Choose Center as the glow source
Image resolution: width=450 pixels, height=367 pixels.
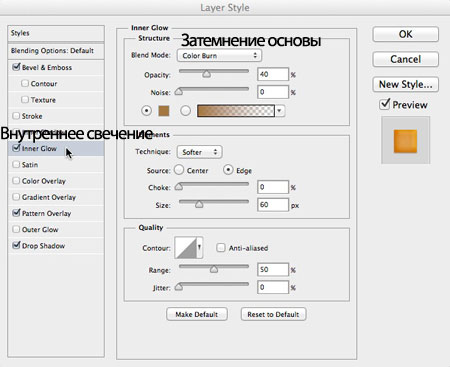click(x=179, y=170)
